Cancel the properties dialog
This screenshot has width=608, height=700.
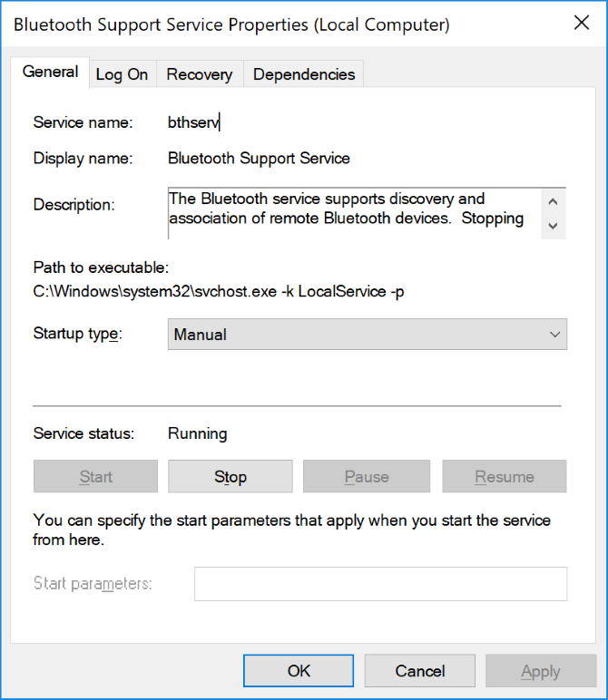(420, 671)
